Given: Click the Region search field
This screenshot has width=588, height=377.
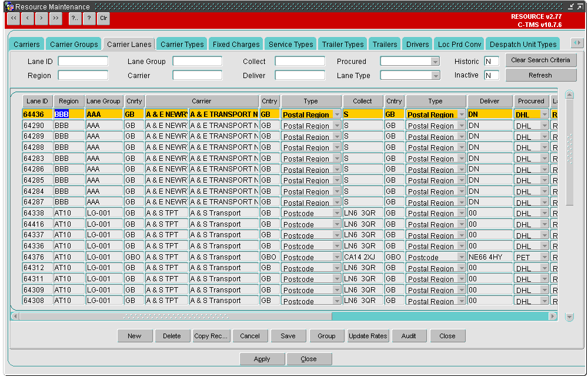Looking at the screenshot, I should (x=83, y=75).
